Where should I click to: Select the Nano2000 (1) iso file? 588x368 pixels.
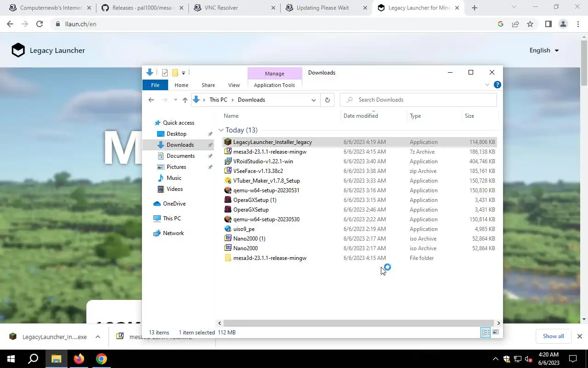click(x=249, y=239)
